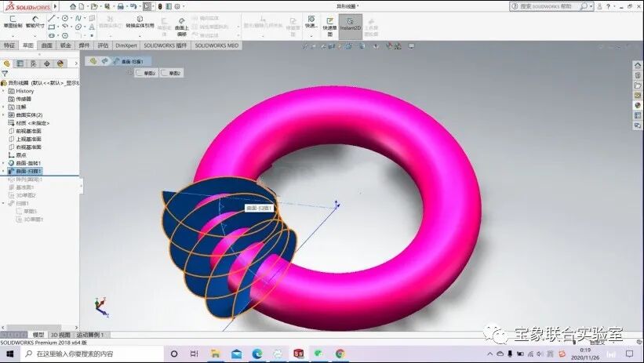Switch to the 草图 sketch tab
Screen dimensions: 644x363
(28, 45)
